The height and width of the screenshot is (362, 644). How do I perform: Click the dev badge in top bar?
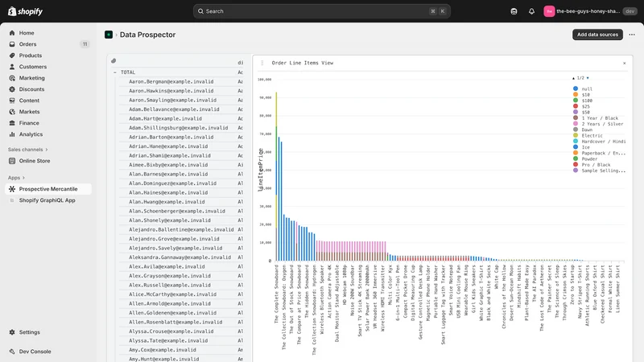point(630,11)
